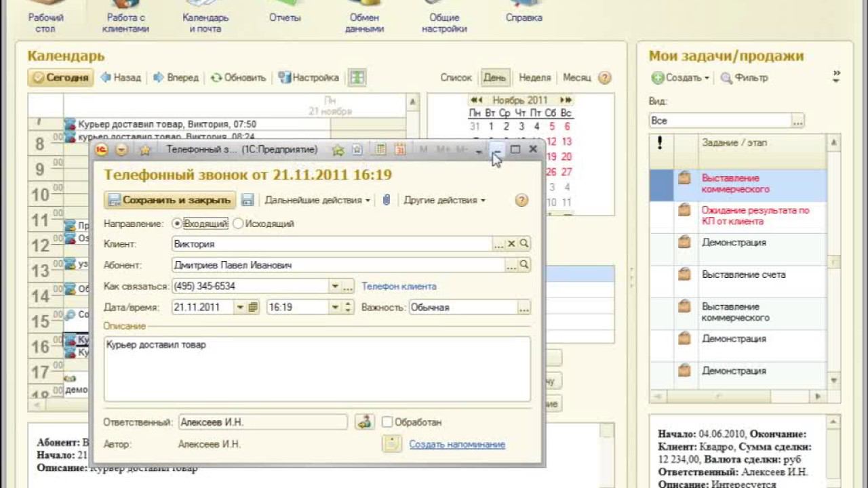Click the Назад calendar button
The height and width of the screenshot is (488, 868).
click(x=121, y=77)
